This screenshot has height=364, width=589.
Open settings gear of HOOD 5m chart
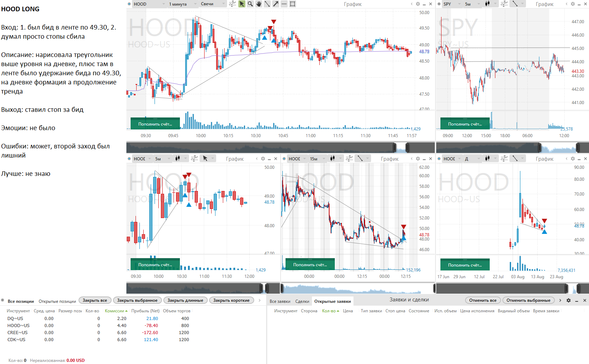tap(263, 159)
